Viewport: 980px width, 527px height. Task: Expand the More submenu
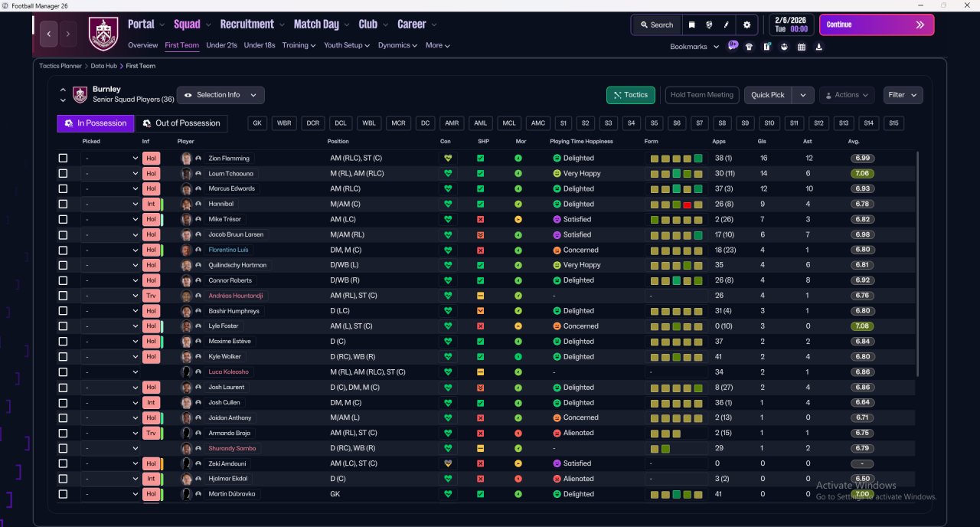click(437, 45)
